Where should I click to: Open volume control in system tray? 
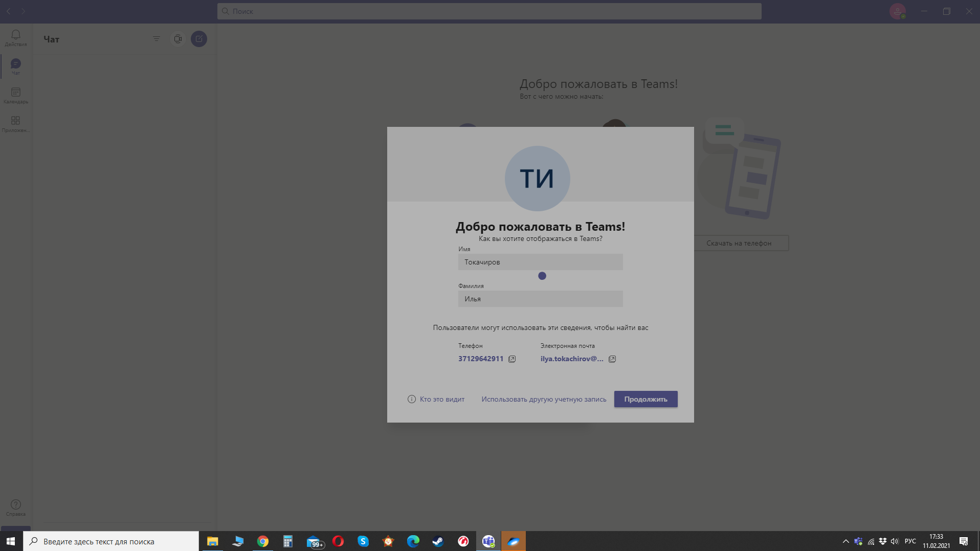(x=895, y=541)
